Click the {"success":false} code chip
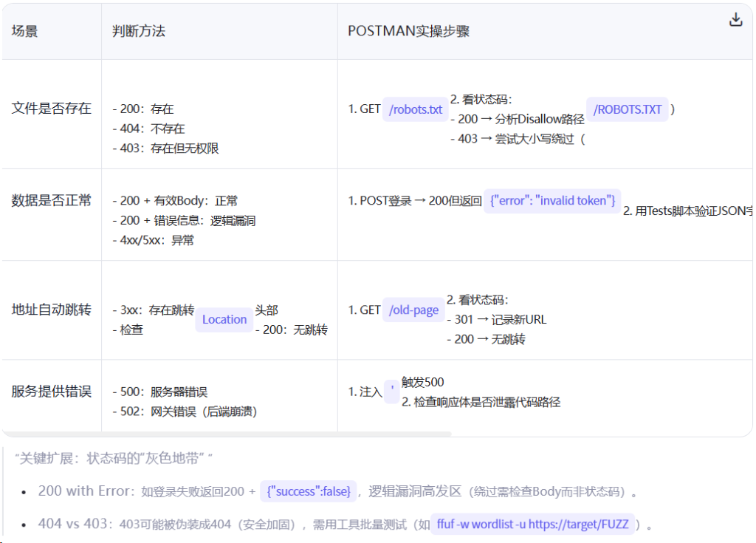The image size is (756, 543). (x=309, y=491)
